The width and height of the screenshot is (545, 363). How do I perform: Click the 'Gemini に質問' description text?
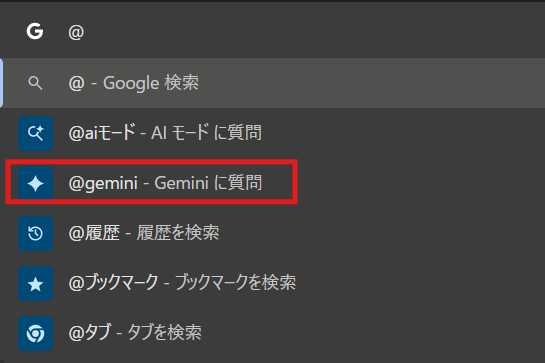208,183
